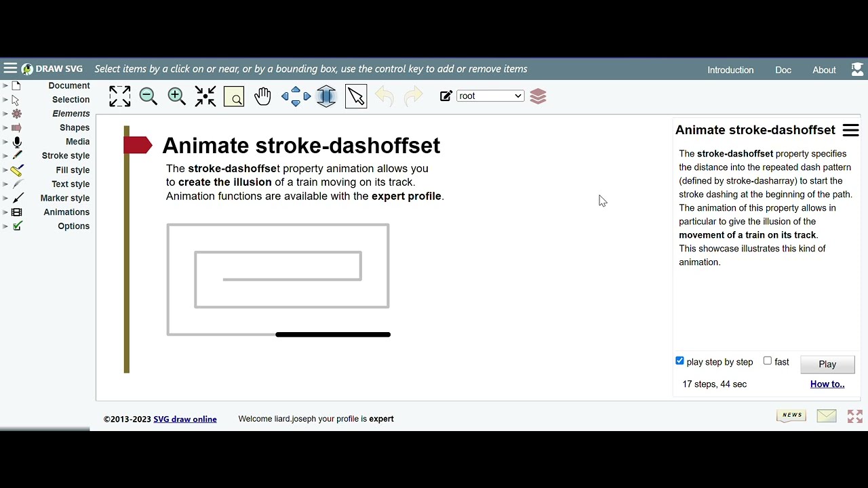Select the zoom-to-area tool

point(234,96)
